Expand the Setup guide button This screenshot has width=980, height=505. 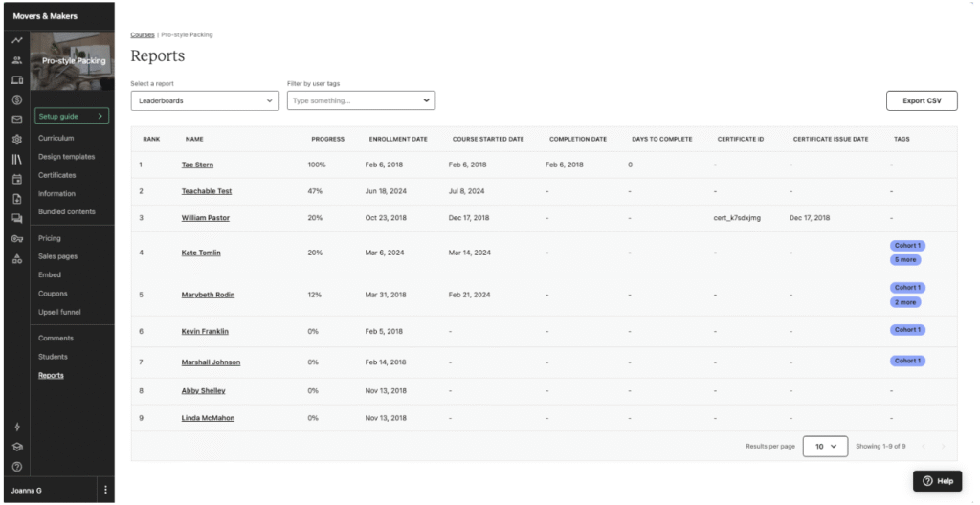point(71,117)
